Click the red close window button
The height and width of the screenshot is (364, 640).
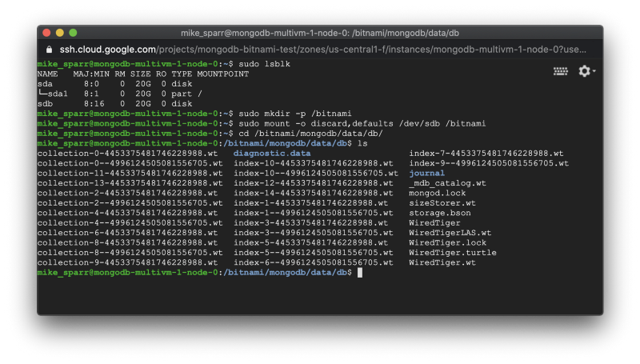point(46,33)
